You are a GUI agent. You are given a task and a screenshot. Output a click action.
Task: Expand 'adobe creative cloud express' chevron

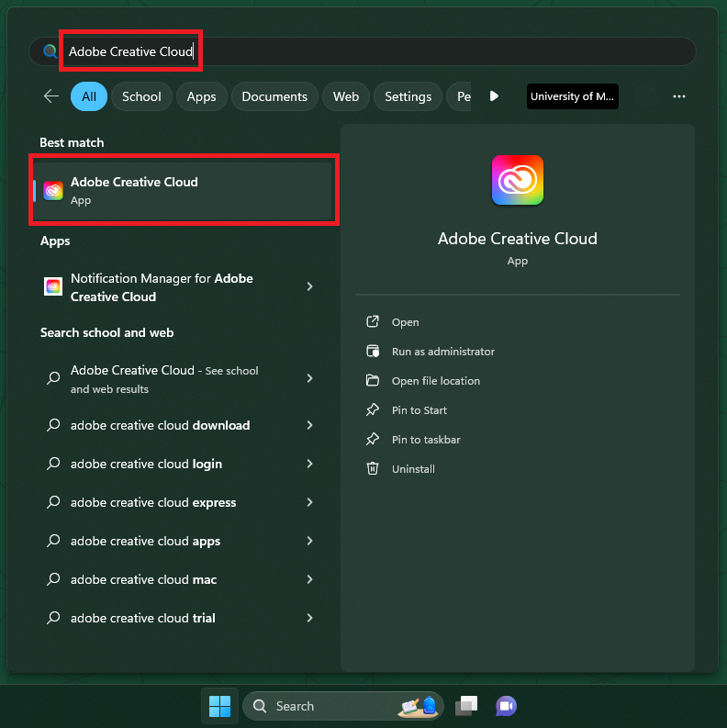pos(310,502)
